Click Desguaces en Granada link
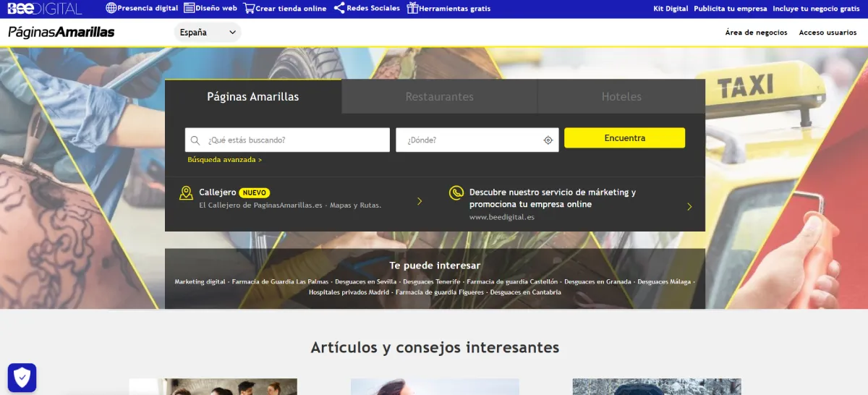 (x=597, y=281)
